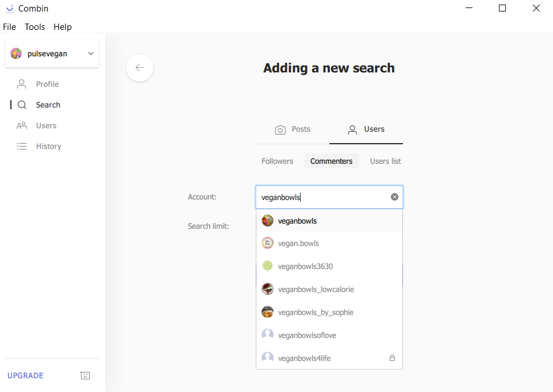Viewport: 553px width, 392px height.
Task: Maximize the Combin window
Action: 502,8
